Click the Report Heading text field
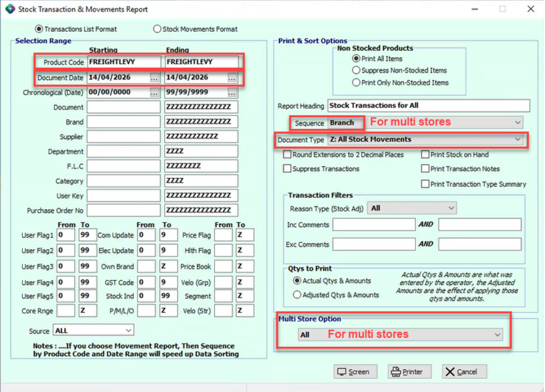 coord(428,105)
